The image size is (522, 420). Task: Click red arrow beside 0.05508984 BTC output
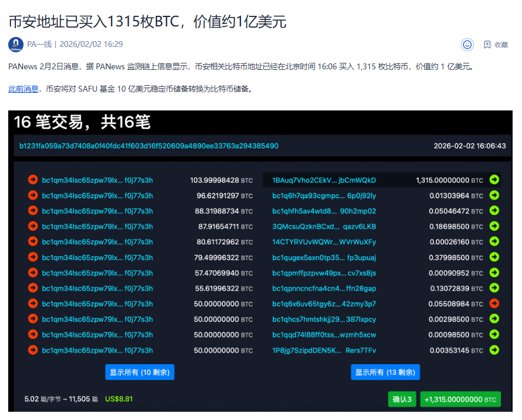[494, 304]
